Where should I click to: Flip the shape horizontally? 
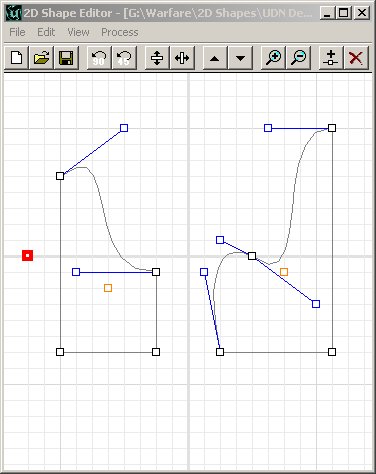[182, 58]
